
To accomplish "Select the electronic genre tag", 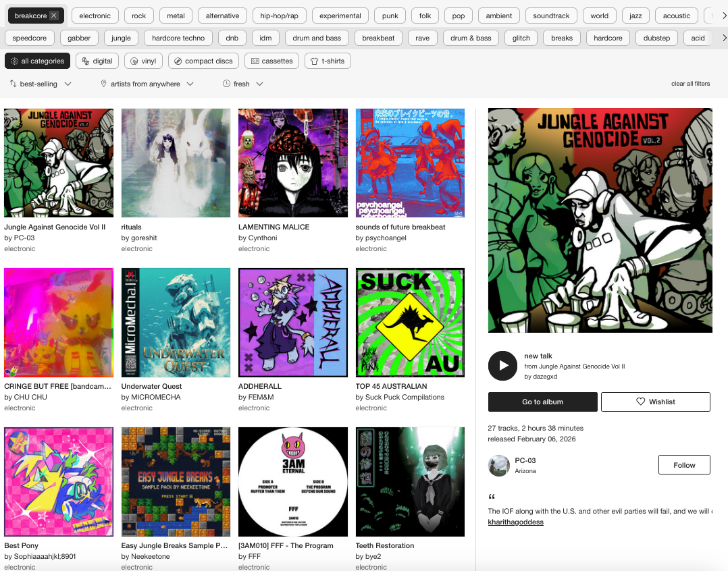I will click(x=95, y=16).
